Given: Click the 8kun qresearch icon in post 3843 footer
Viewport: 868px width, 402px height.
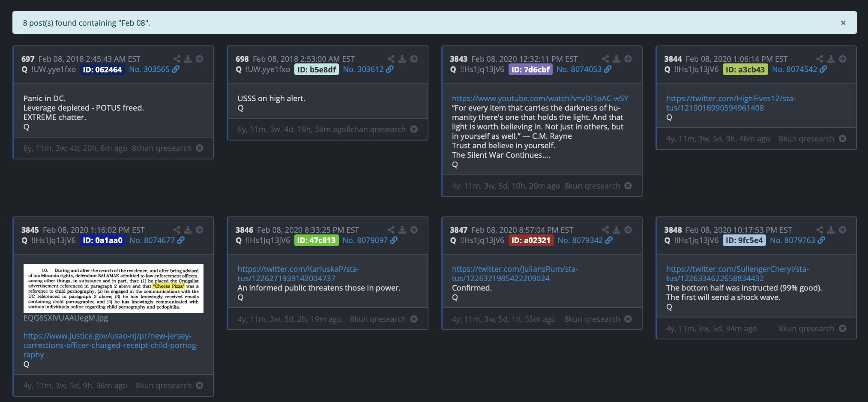Looking at the screenshot, I should tap(628, 186).
